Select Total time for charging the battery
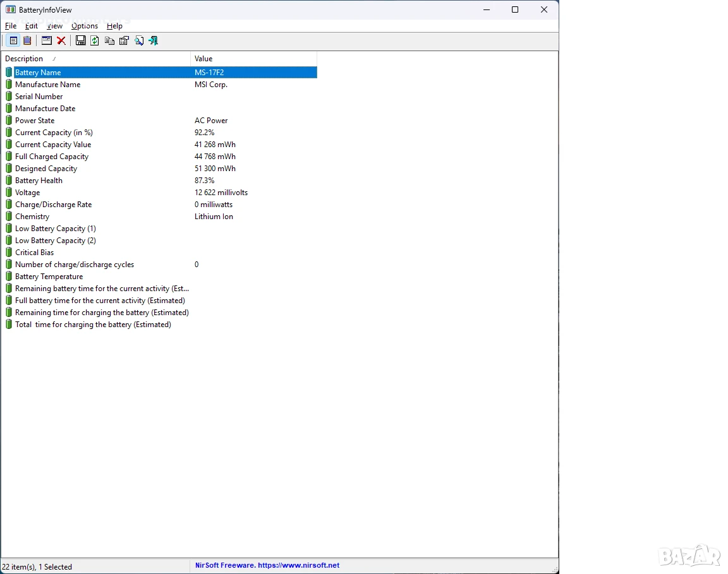This screenshot has width=728, height=574. tap(161, 325)
